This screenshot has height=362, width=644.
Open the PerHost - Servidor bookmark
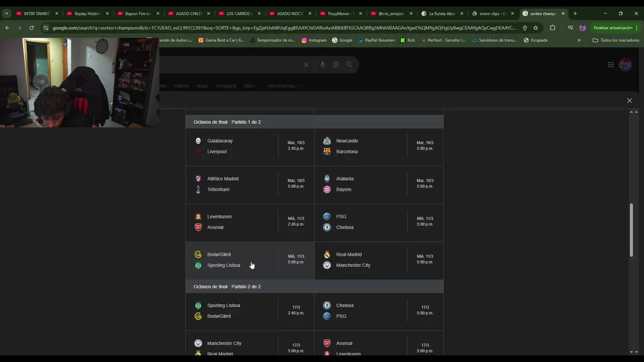coord(443,40)
